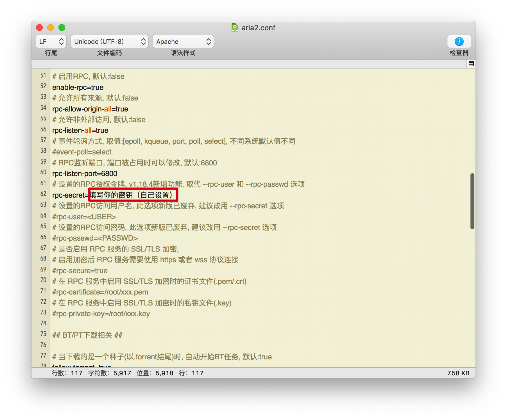Click the comment on line 61 about RPC授权令牌

coord(178,184)
